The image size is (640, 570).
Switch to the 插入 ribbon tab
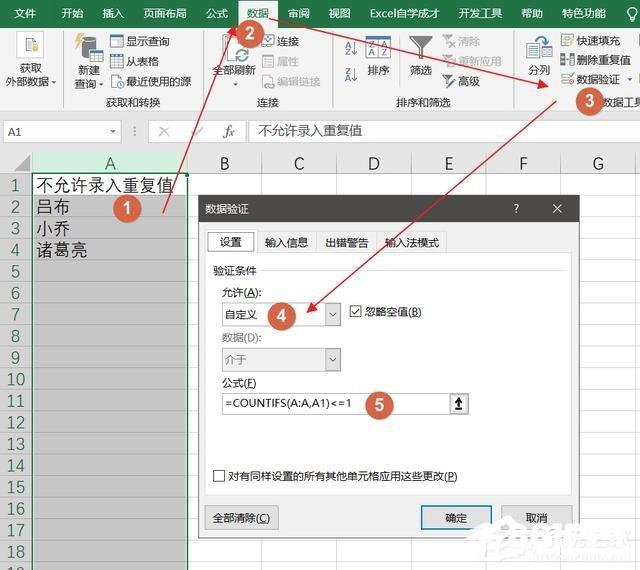pos(113,13)
